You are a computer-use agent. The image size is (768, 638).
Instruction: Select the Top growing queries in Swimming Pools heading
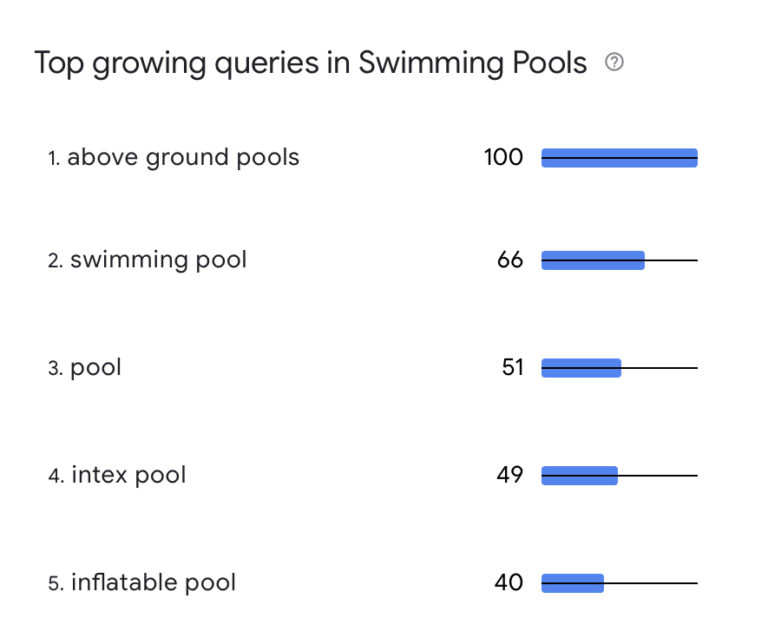pyautogui.click(x=310, y=63)
